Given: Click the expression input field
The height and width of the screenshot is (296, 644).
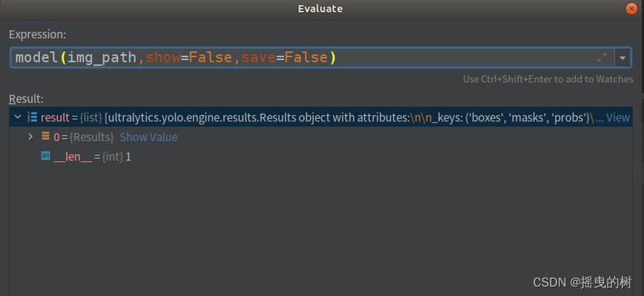Looking at the screenshot, I should (x=312, y=57).
